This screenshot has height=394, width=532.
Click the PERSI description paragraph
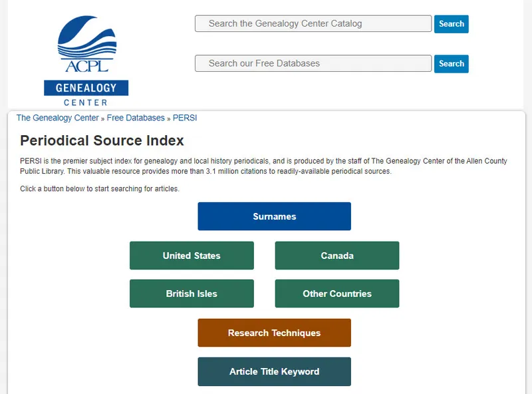point(263,166)
